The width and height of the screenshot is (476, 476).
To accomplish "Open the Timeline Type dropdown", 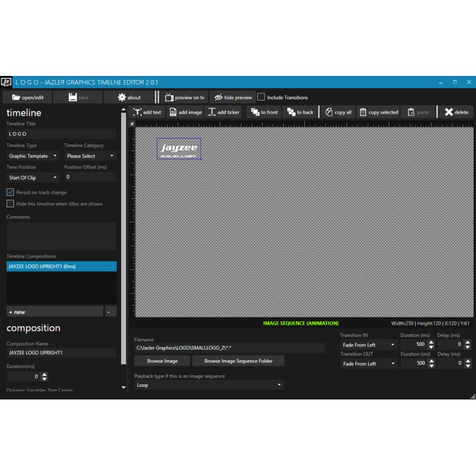I will (x=33, y=155).
